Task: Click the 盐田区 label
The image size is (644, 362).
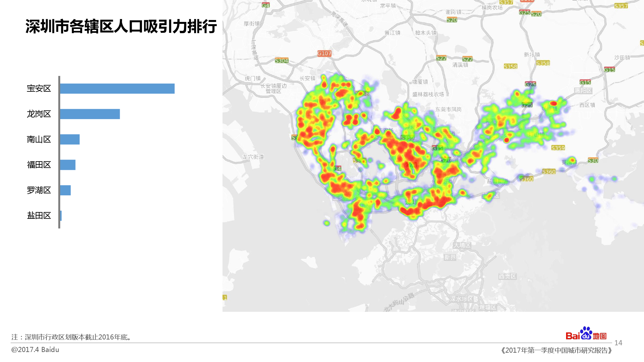Action: [x=39, y=216]
